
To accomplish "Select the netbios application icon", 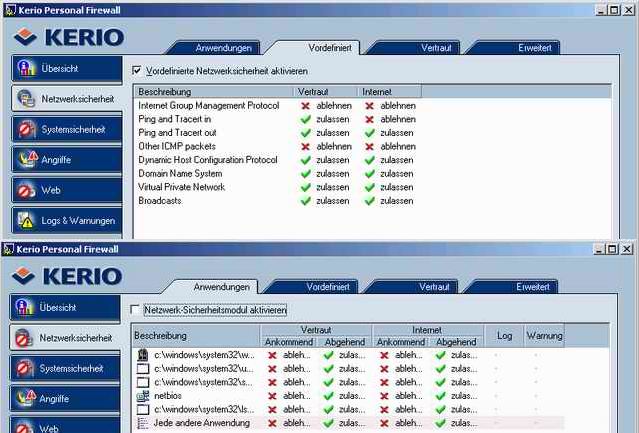I will (143, 396).
